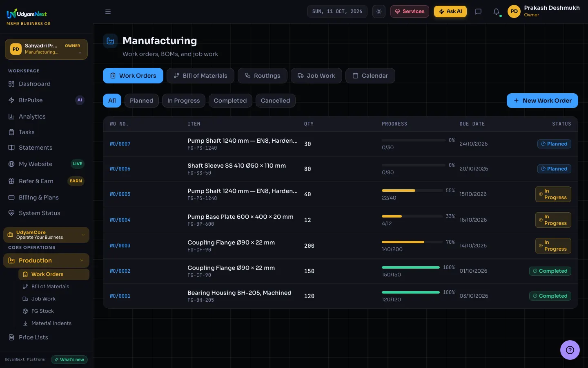
Task: Collapse the UdyamCore section chevron
Action: [x=83, y=235]
